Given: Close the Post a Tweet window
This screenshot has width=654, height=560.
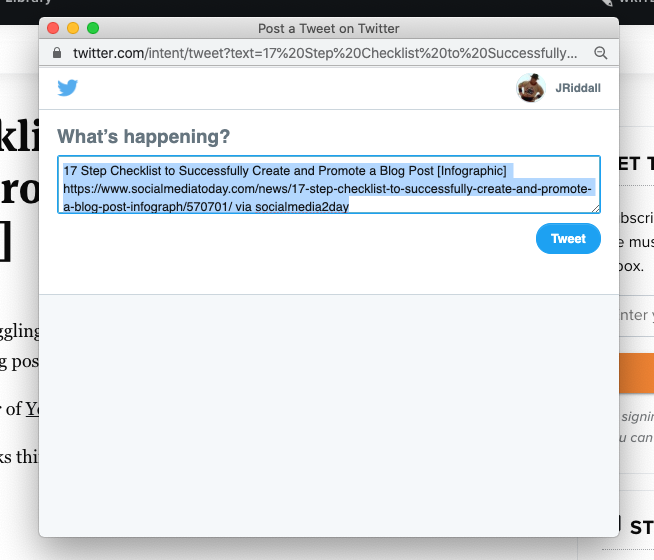Looking at the screenshot, I should point(54,29).
